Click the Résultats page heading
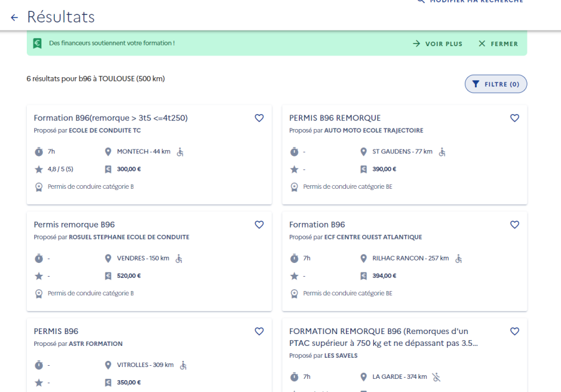This screenshot has height=392, width=561. point(61,17)
